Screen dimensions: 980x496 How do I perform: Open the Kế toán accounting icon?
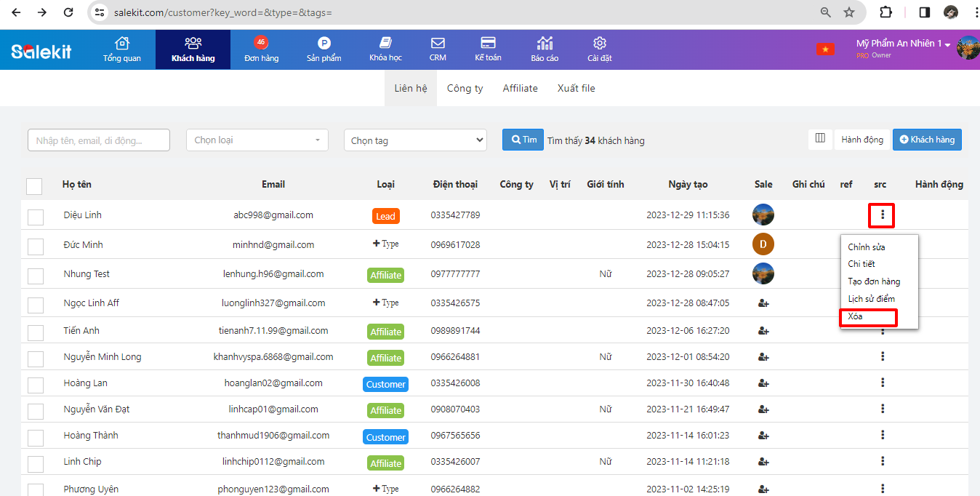(x=488, y=44)
